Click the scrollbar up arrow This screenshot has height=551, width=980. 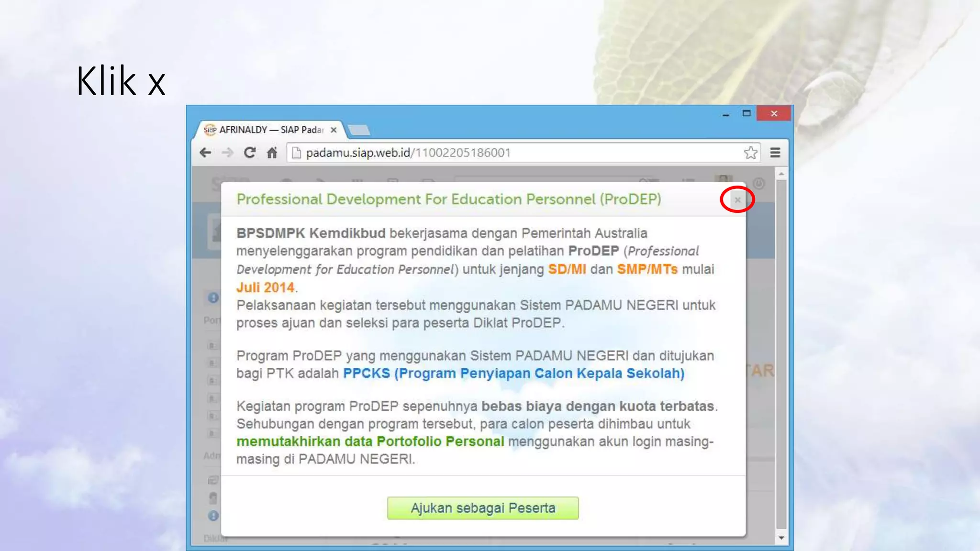(x=781, y=173)
